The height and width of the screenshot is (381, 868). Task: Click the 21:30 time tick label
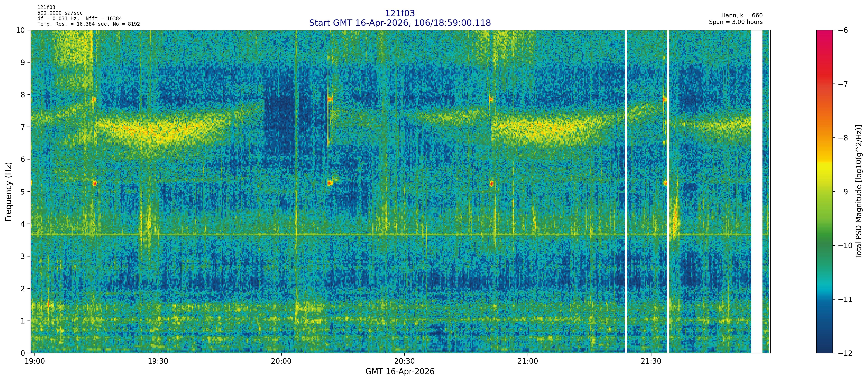(651, 361)
